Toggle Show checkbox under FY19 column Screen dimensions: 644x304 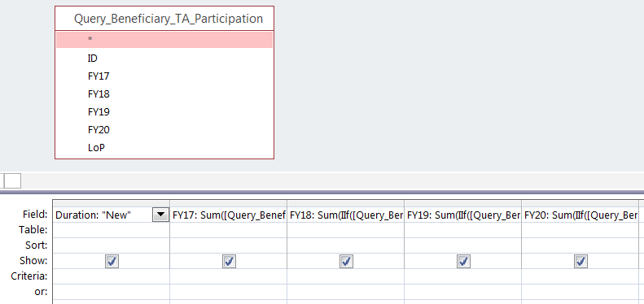464,261
